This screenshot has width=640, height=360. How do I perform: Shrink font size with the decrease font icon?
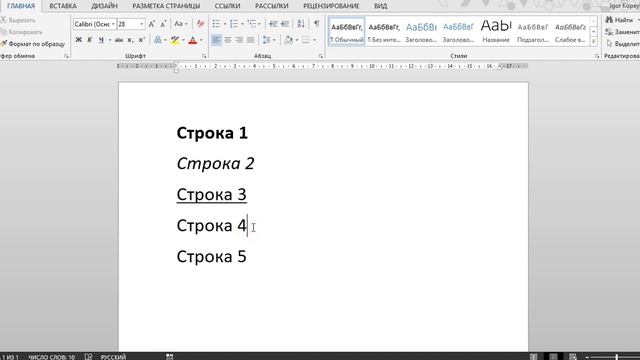coord(163,24)
